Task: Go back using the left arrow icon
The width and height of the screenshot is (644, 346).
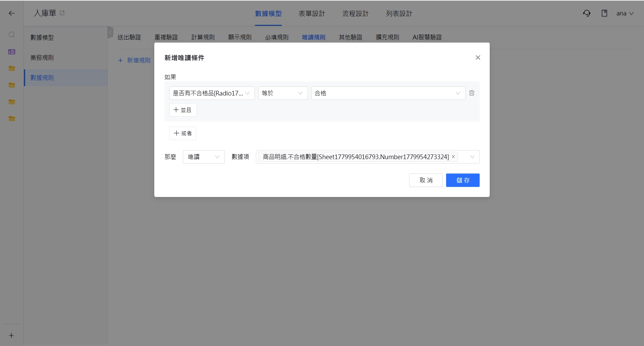Action: (x=12, y=13)
